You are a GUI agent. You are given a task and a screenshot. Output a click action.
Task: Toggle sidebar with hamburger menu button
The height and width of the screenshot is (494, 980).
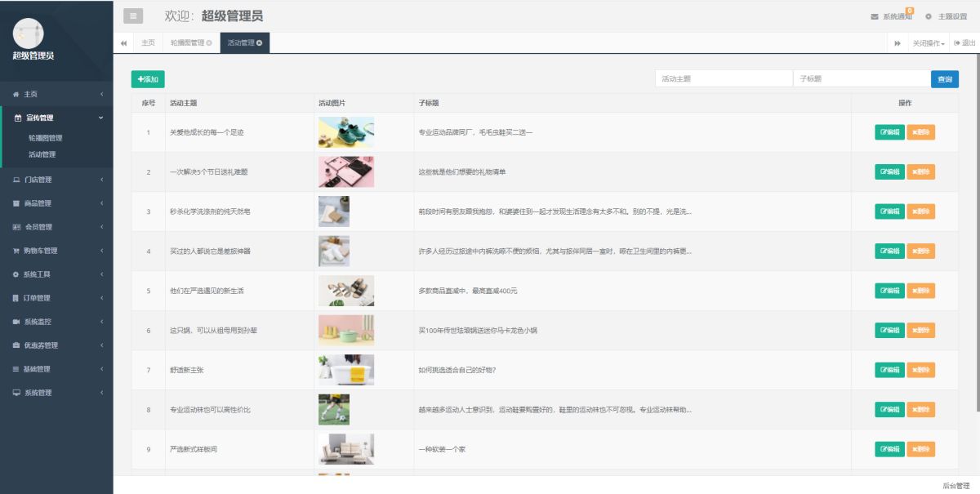(x=133, y=16)
